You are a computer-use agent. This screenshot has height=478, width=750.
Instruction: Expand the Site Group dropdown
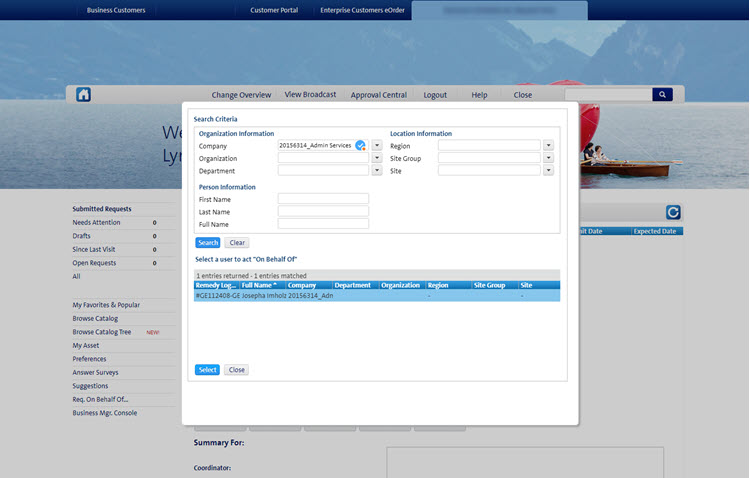(548, 158)
